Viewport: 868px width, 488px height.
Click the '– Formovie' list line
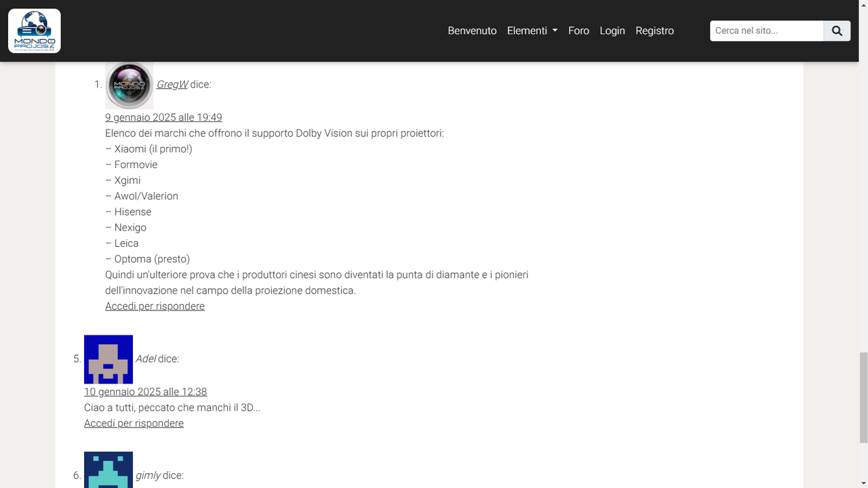[131, 164]
